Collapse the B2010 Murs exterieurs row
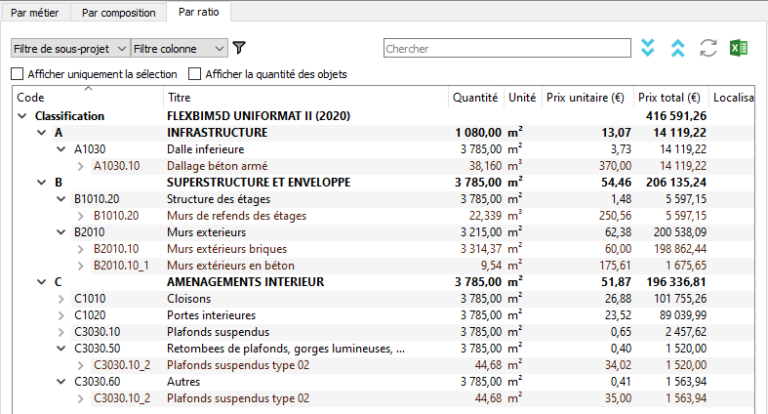Screen dimensions: 768x414 point(61,232)
